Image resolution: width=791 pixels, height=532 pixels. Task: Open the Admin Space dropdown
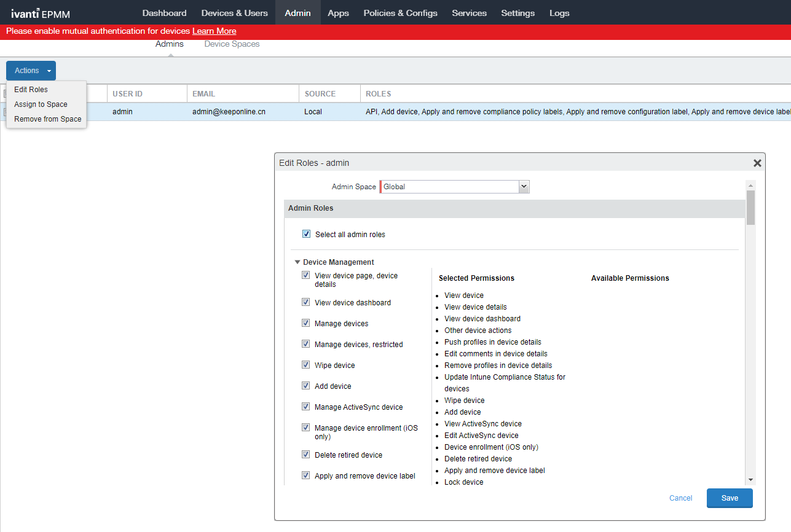[x=524, y=187]
